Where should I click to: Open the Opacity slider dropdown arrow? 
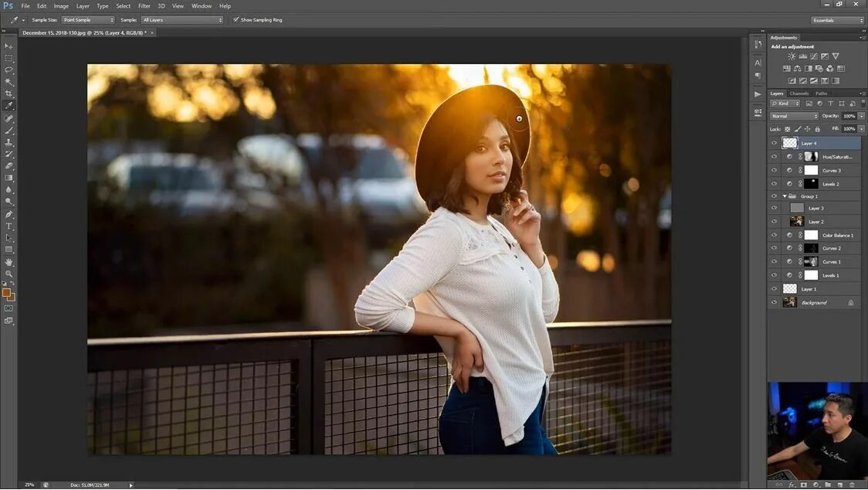click(x=861, y=116)
